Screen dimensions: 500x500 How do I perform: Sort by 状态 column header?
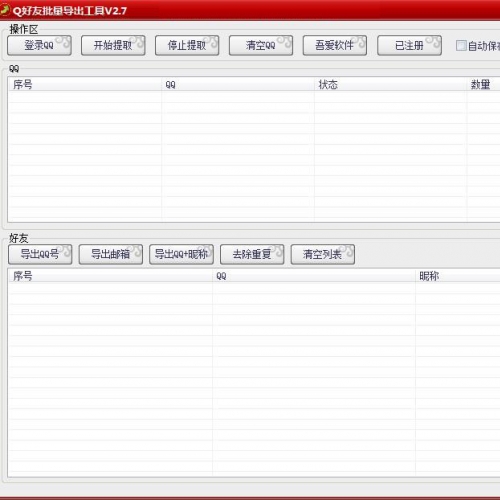(x=390, y=84)
